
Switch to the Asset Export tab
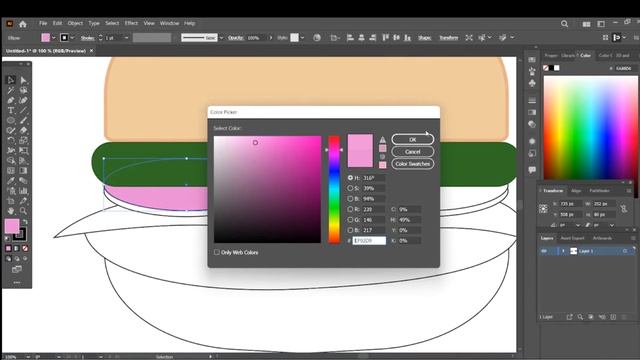coord(572,238)
